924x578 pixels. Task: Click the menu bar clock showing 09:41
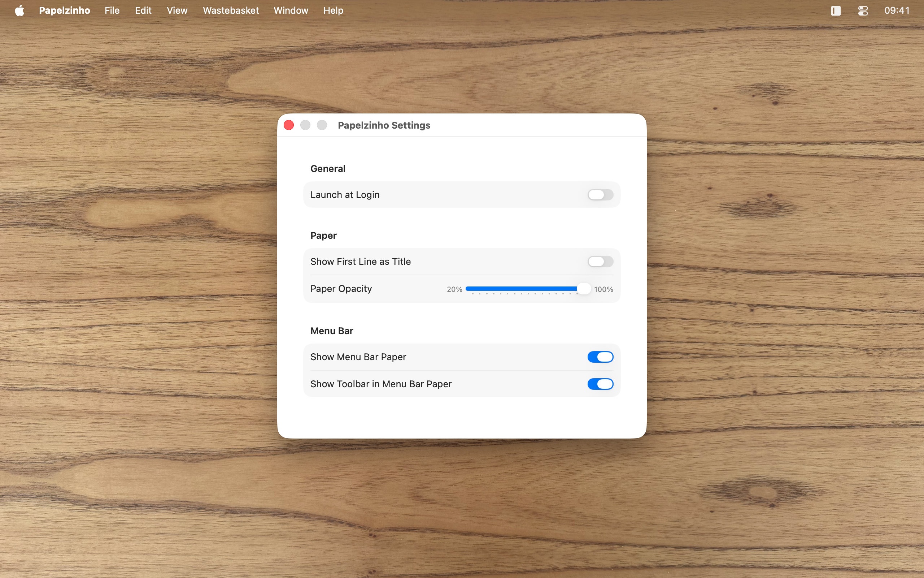(897, 10)
